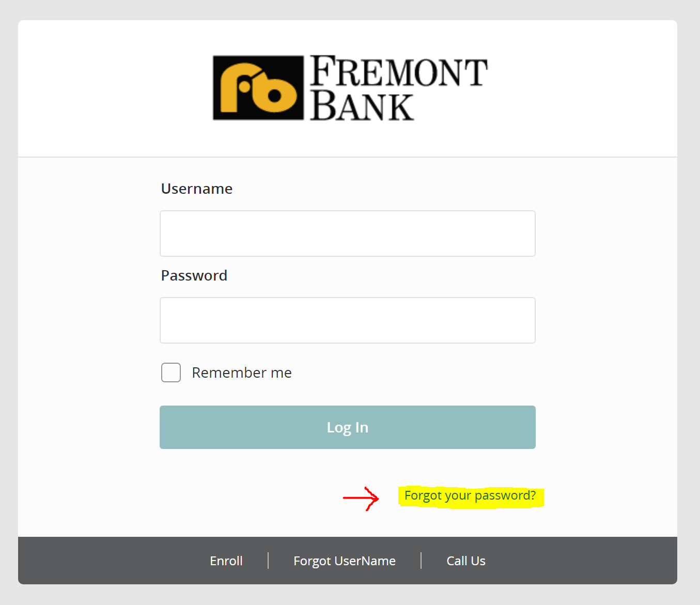This screenshot has width=700, height=605.
Task: Select the teal Log In button
Action: 348,427
